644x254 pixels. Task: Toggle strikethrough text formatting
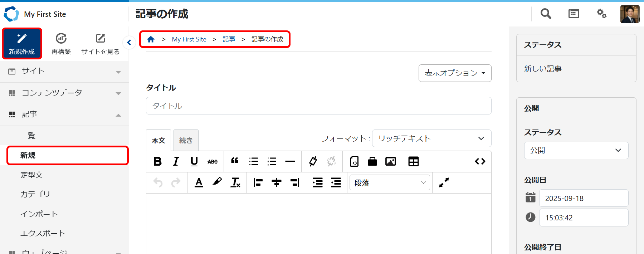coord(213,162)
